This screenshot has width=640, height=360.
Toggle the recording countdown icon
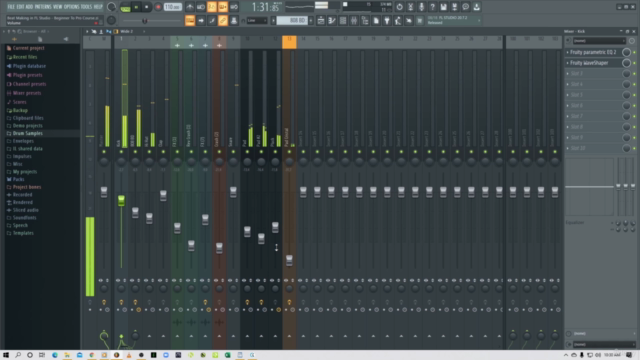pos(212,7)
